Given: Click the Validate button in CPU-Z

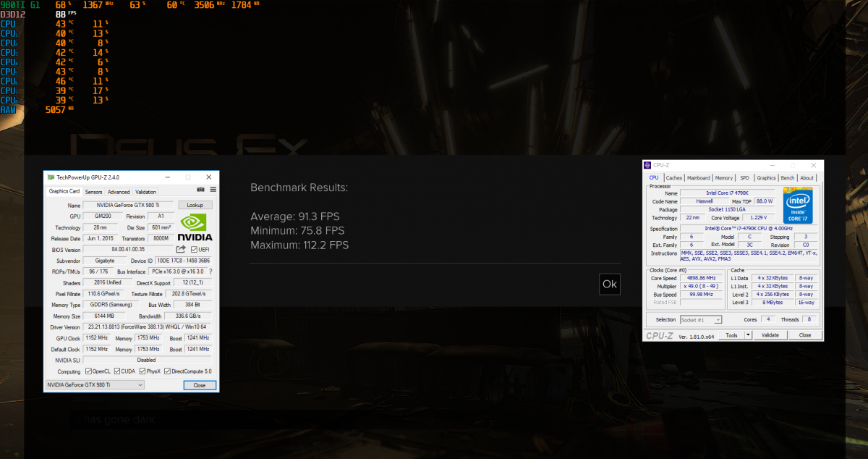Looking at the screenshot, I should point(770,335).
